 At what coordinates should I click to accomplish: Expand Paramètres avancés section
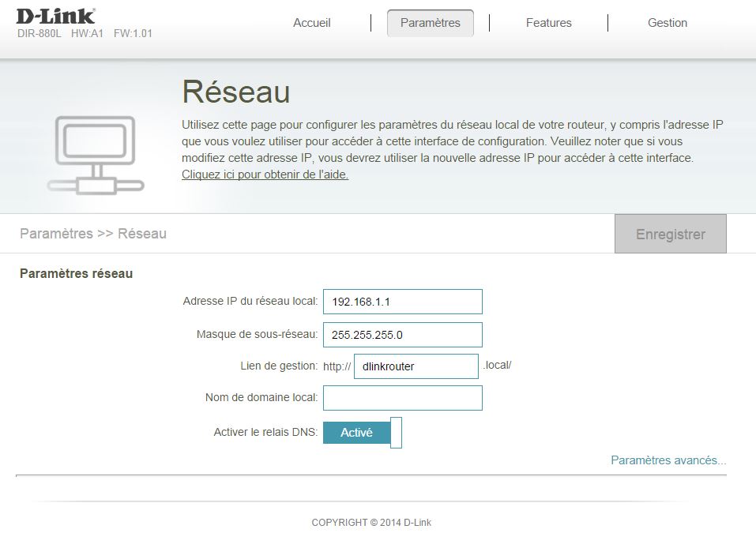click(668, 460)
